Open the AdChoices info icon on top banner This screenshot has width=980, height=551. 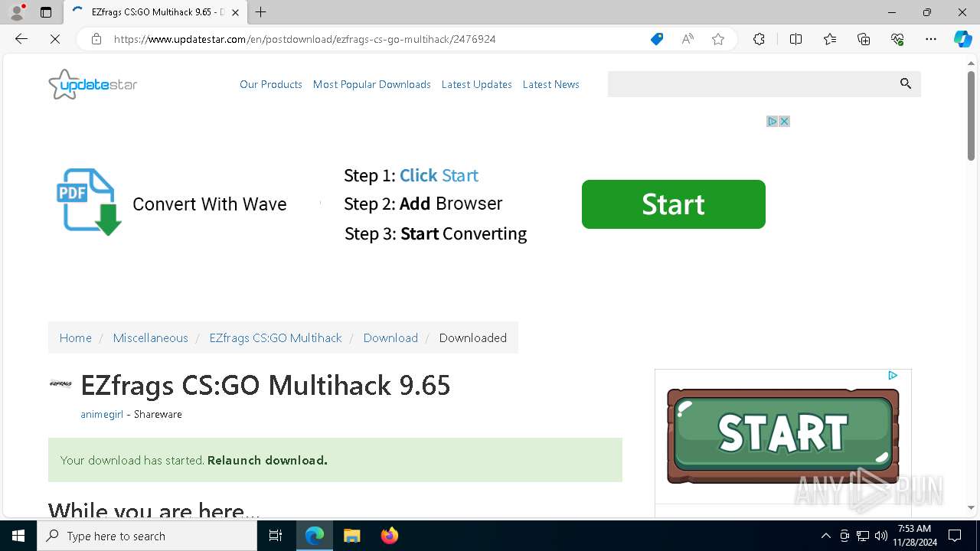point(773,122)
